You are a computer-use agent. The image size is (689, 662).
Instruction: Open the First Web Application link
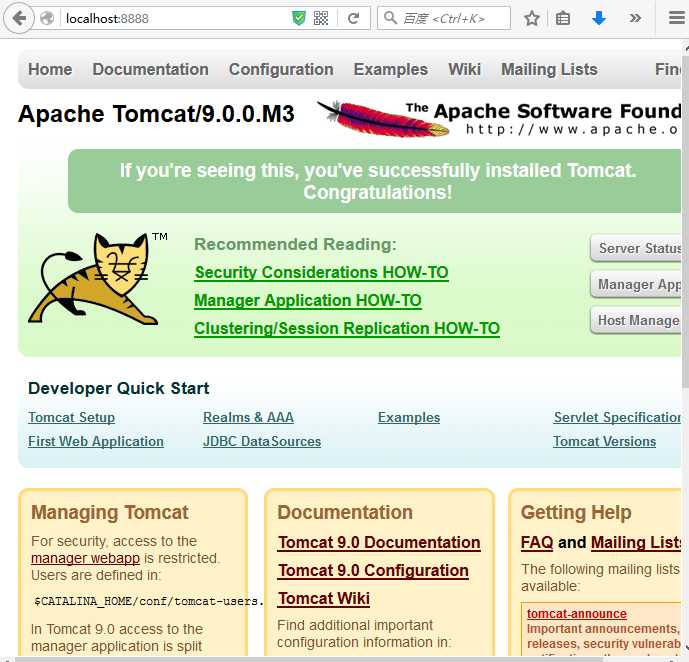coord(96,441)
